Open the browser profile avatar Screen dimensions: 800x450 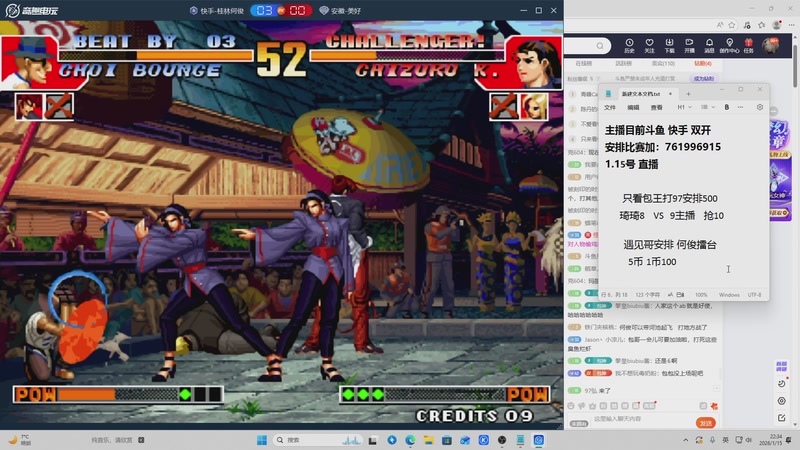tap(777, 24)
